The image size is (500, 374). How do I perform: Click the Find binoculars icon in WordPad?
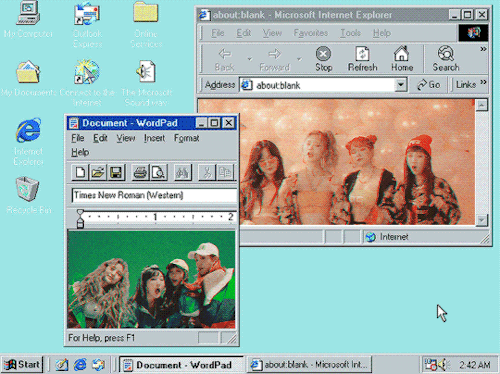[x=183, y=172]
